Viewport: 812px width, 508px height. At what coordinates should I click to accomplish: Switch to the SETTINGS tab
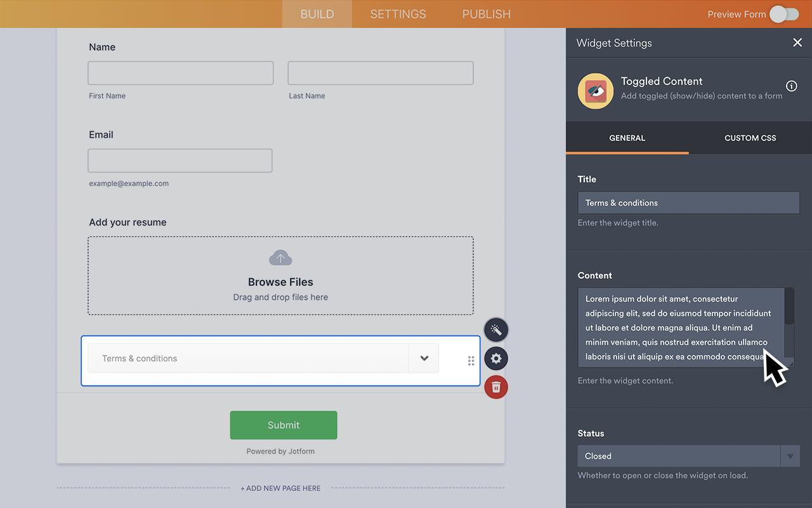click(x=397, y=13)
